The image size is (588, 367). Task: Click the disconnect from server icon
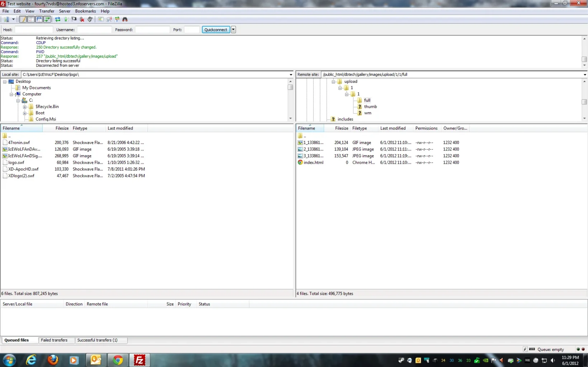point(82,19)
